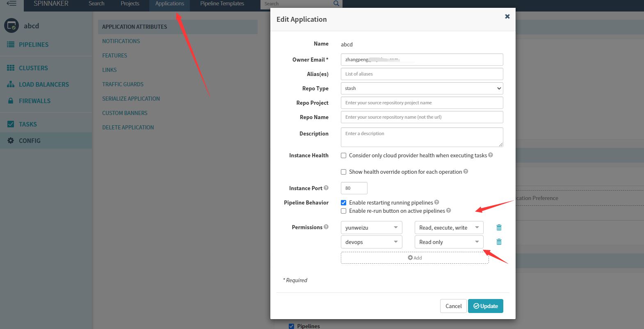This screenshot has height=329, width=644.
Task: Go to Pipelines in the sidebar
Action: (34, 44)
